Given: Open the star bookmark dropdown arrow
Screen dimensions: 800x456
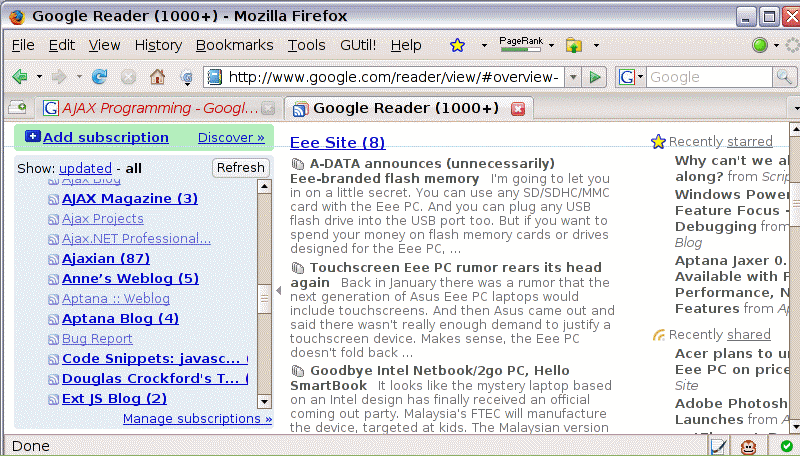Looking at the screenshot, I should (484, 45).
